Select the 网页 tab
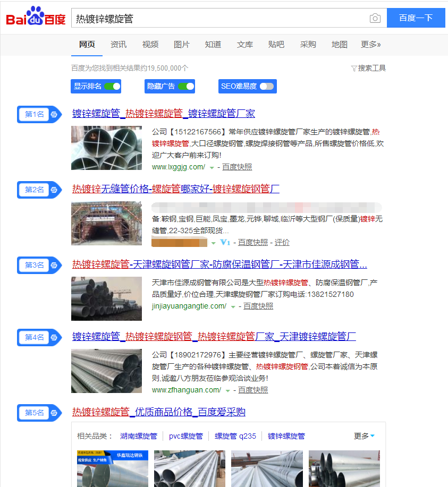448x487 pixels. pos(87,45)
